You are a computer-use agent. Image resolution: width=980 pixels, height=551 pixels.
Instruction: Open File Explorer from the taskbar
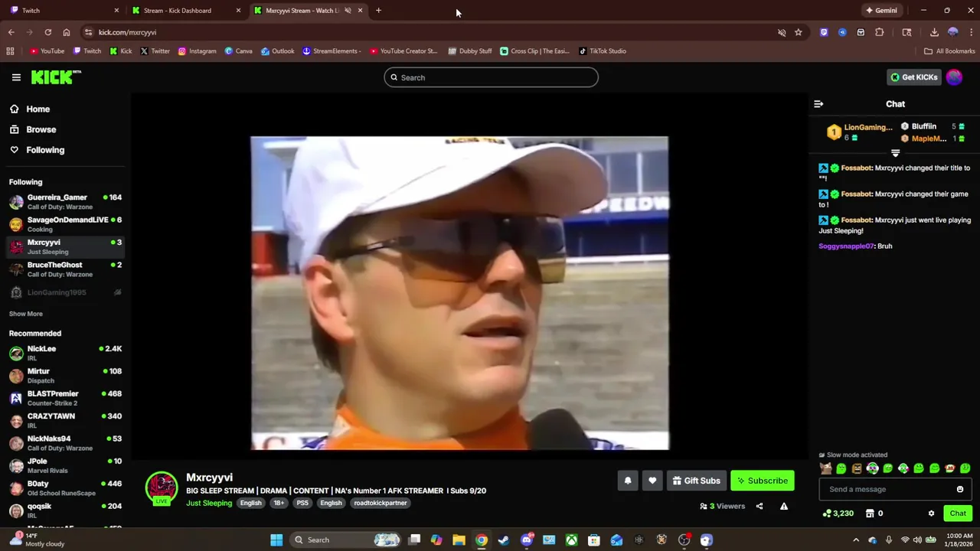pos(459,540)
